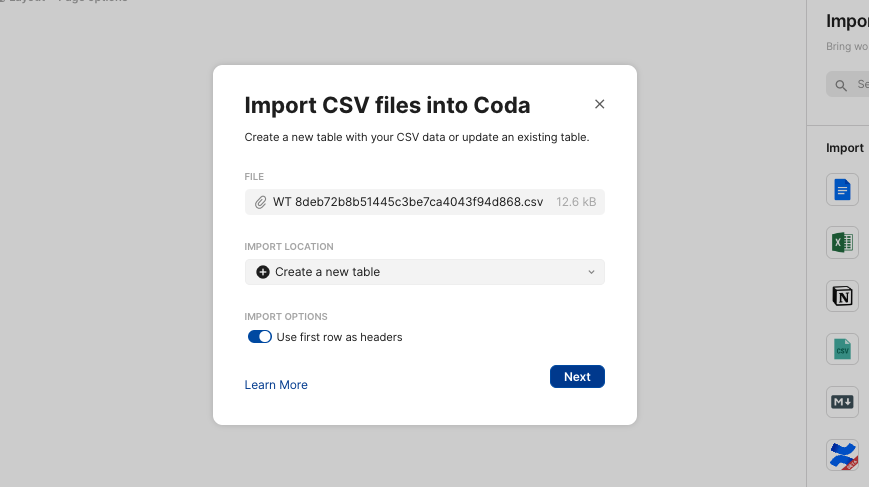869x487 pixels.
Task: Focus the search box in import panel
Action: [x=848, y=85]
